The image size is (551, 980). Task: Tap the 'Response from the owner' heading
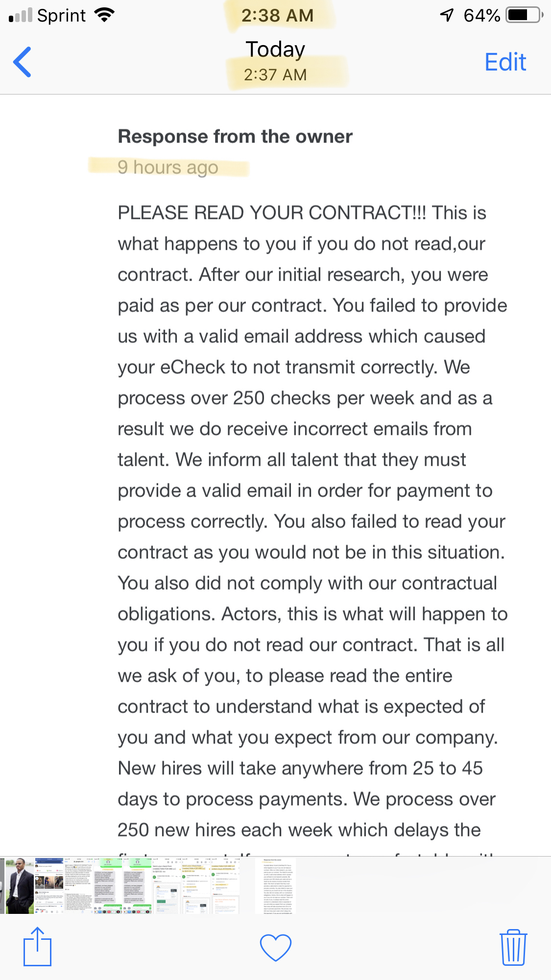235,137
